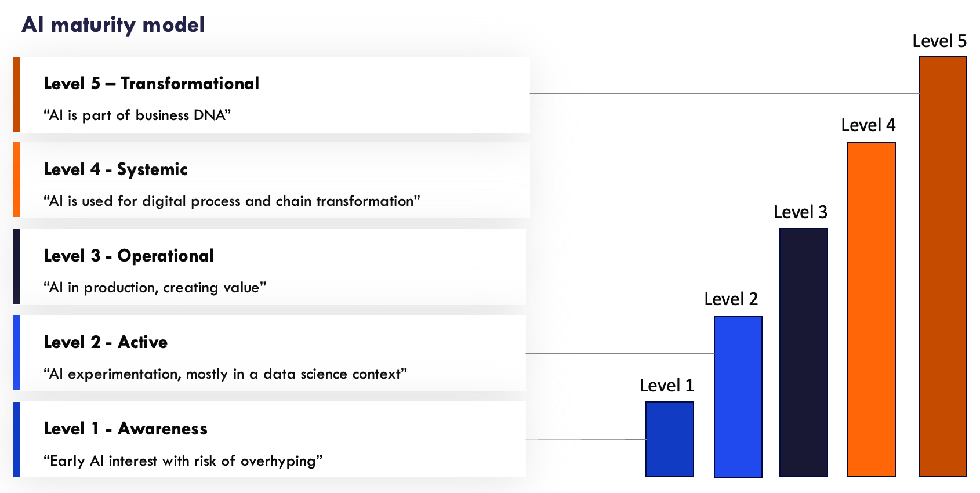The image size is (980, 493).
Task: Select the Level 5 label above bar
Action: 939,41
